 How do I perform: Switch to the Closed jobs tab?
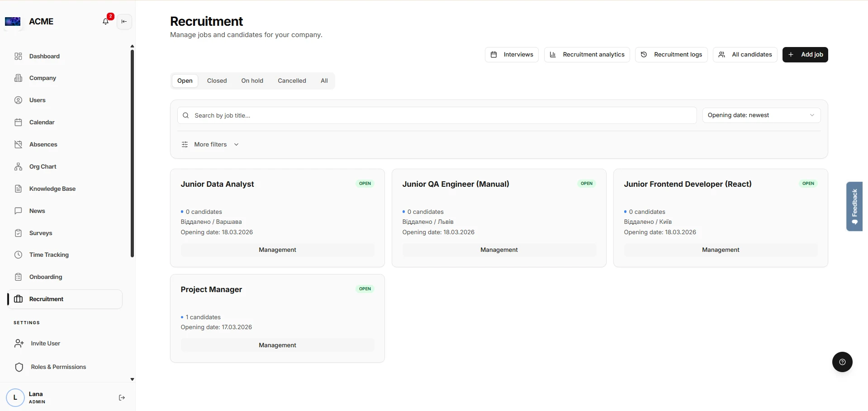point(217,81)
